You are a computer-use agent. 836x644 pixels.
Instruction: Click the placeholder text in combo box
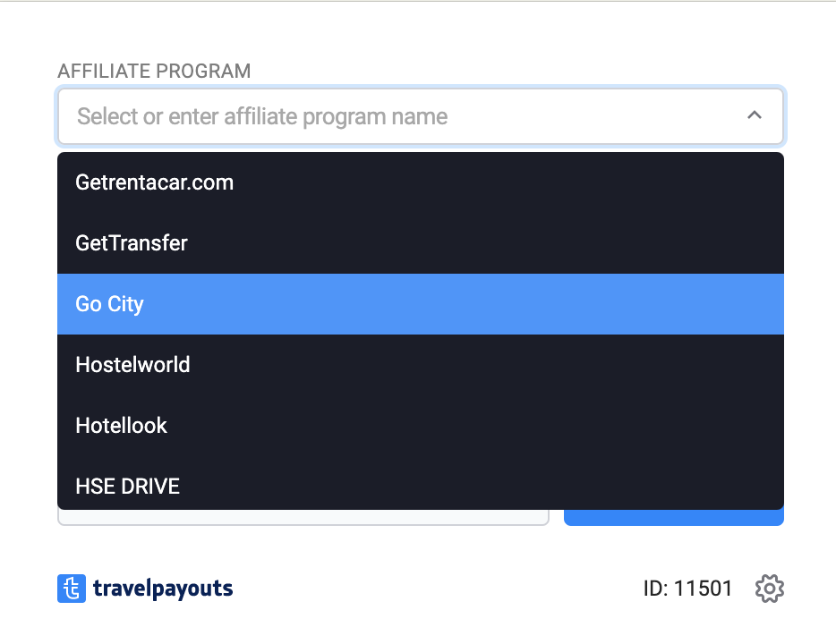pos(262,116)
